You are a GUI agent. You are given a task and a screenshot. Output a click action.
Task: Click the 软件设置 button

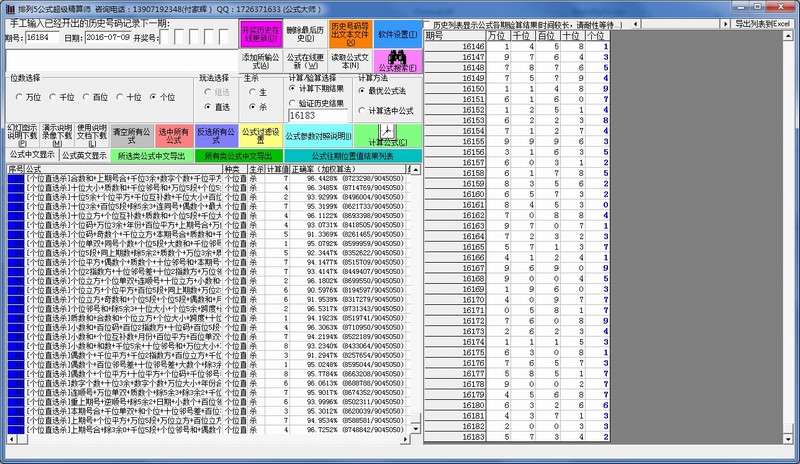click(396, 35)
